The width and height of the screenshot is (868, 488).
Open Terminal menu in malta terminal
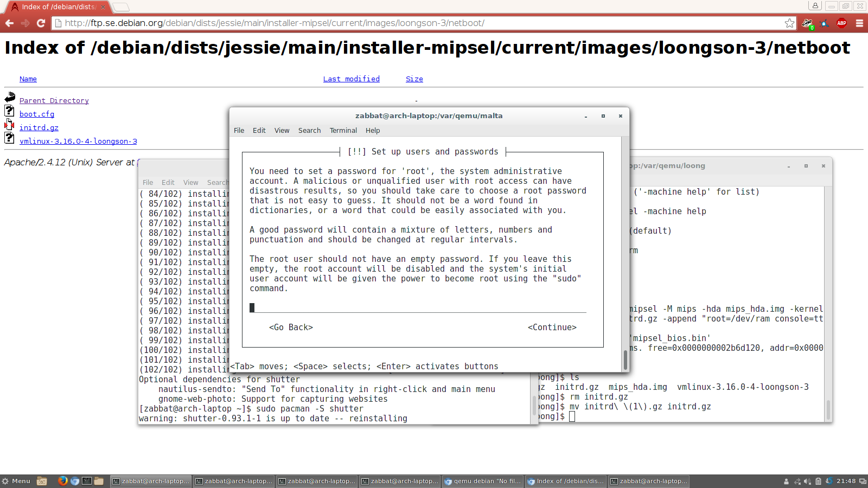[x=343, y=131]
